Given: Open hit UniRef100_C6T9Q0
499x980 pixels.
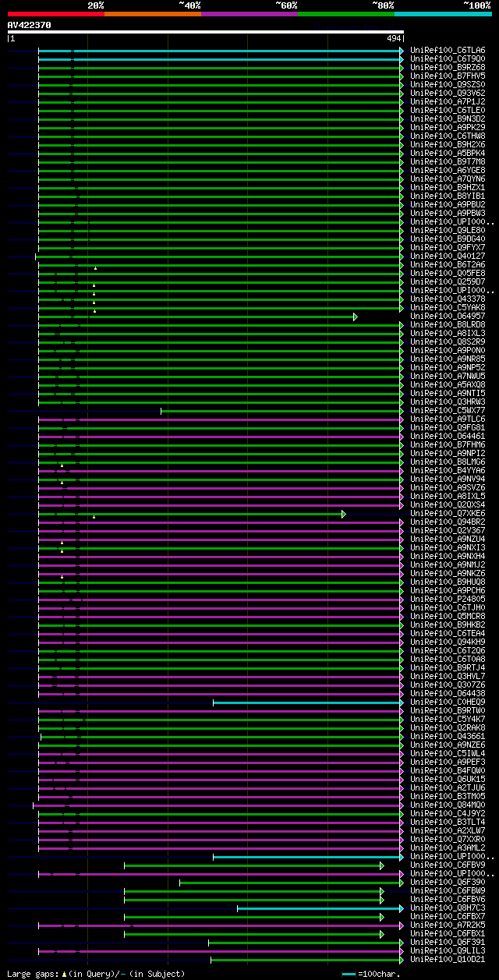Looking at the screenshot, I should point(448,59).
